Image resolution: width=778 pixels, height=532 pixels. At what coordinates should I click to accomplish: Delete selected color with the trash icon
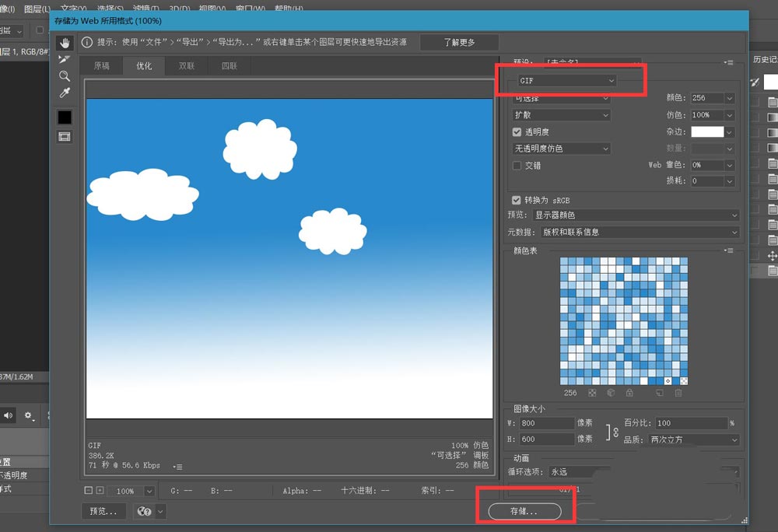coord(678,393)
